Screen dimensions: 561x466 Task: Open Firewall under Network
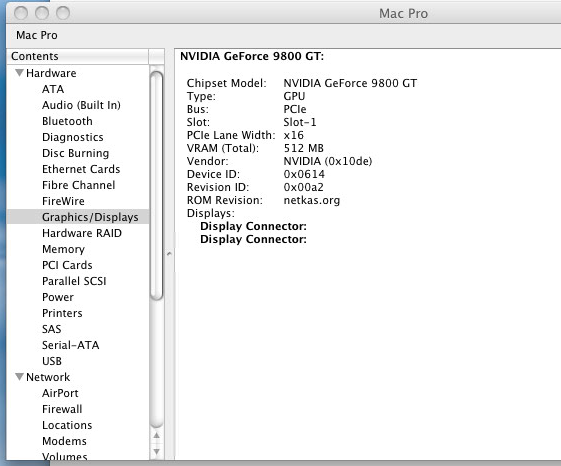[62, 409]
